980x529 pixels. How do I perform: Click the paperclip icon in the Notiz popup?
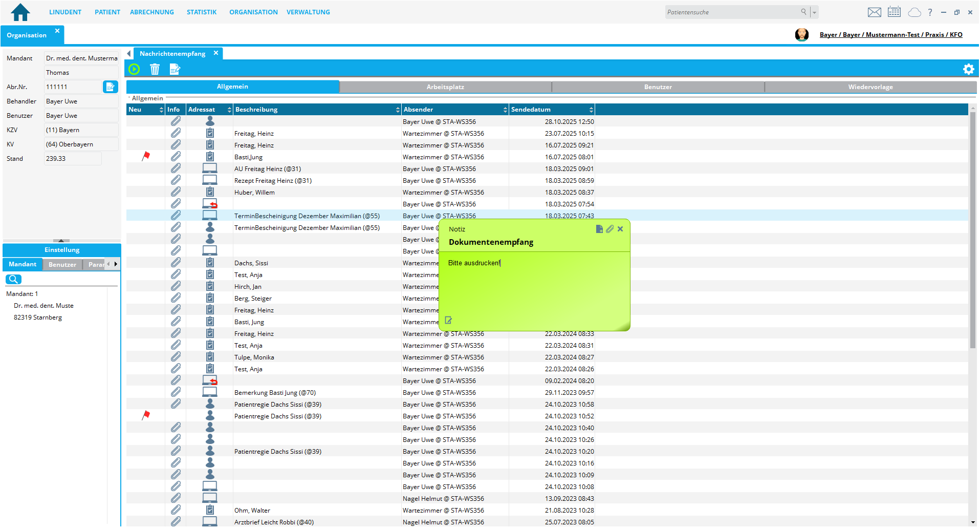609,229
